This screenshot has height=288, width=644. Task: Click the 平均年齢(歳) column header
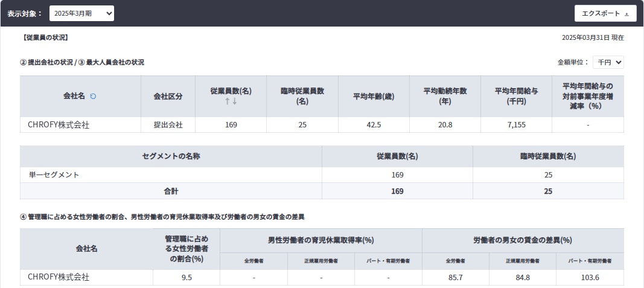(374, 96)
